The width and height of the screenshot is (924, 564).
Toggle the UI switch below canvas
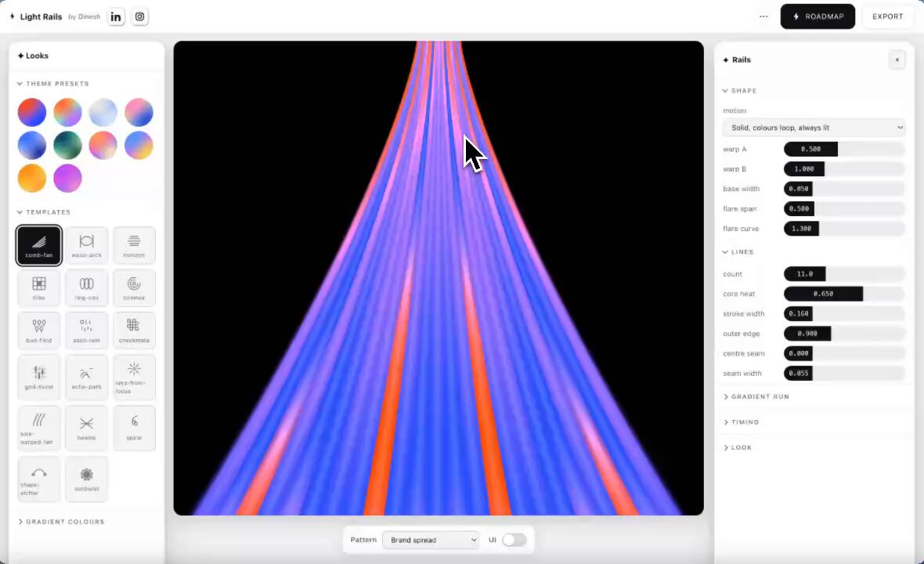click(514, 540)
